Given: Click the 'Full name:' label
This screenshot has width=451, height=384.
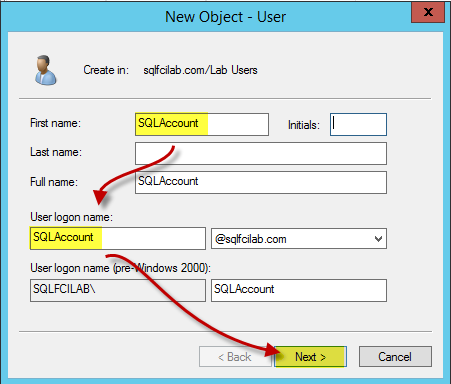Looking at the screenshot, I should [x=54, y=182].
